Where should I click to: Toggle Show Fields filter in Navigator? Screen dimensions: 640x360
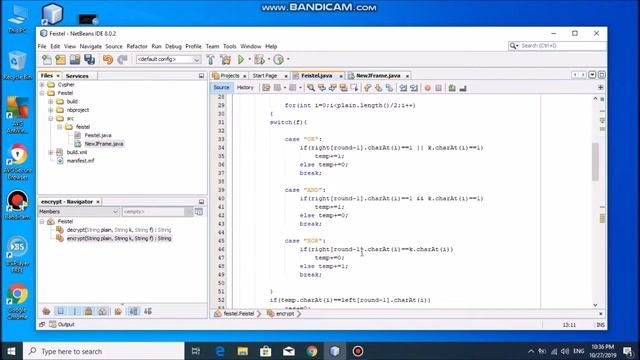tap(60, 311)
